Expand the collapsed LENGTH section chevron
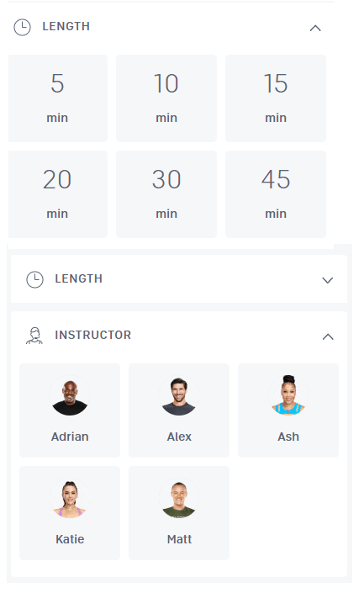The width and height of the screenshot is (364, 593). 327,280
